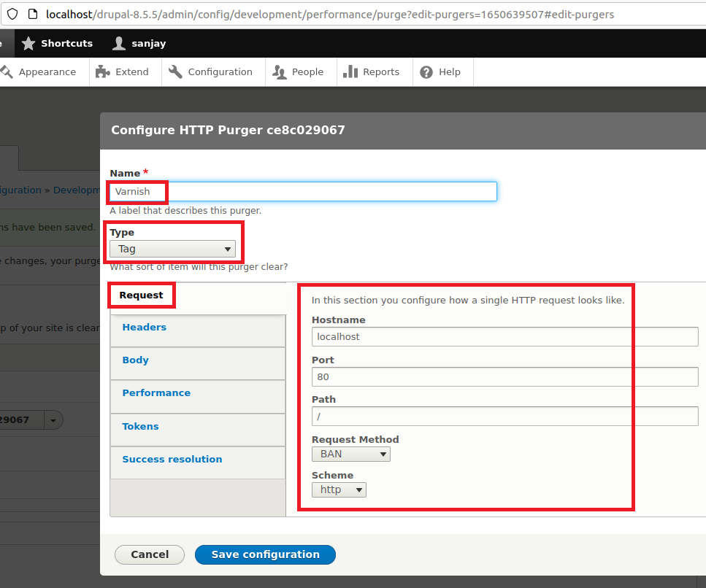Viewport: 706px width, 588px height.
Task: Open the Type dropdown set to Tag
Action: coord(172,249)
